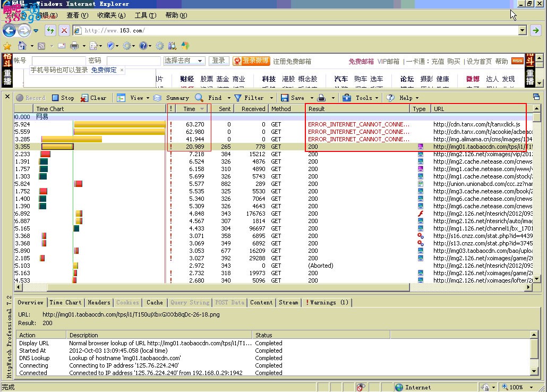Open the zoom level 100% dropdown arrow
This screenshot has width=547, height=392.
point(531,387)
